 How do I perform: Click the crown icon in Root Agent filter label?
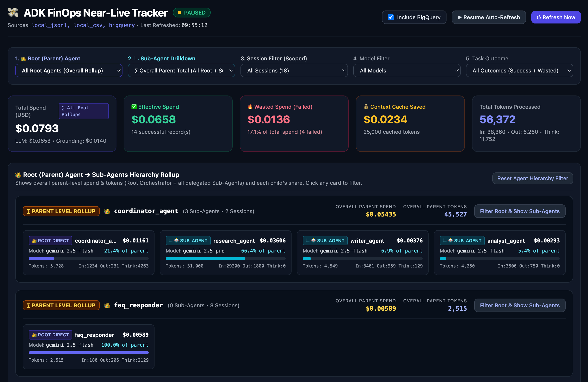(x=24, y=59)
